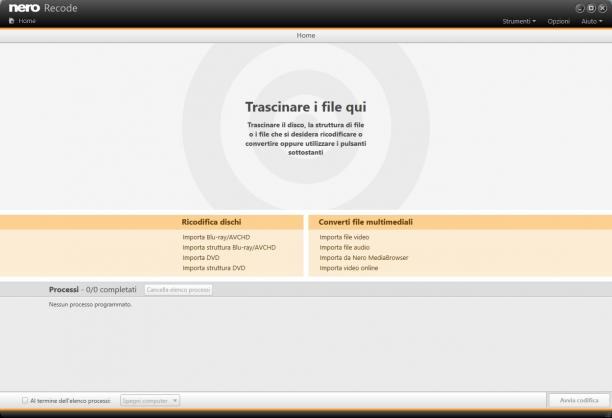Click Importa da Nero MediaBrowser
The height and width of the screenshot is (418, 612).
pos(364,258)
